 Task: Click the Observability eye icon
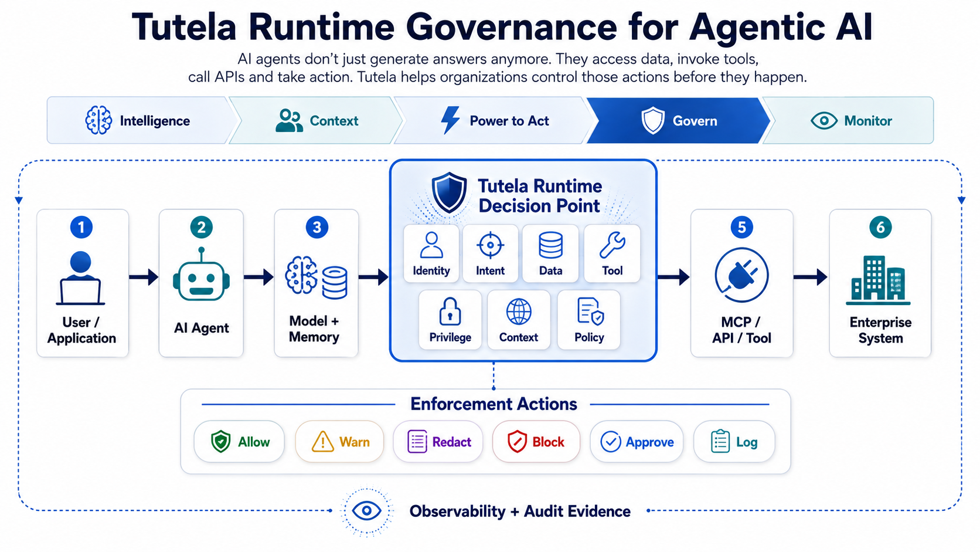[x=367, y=511]
